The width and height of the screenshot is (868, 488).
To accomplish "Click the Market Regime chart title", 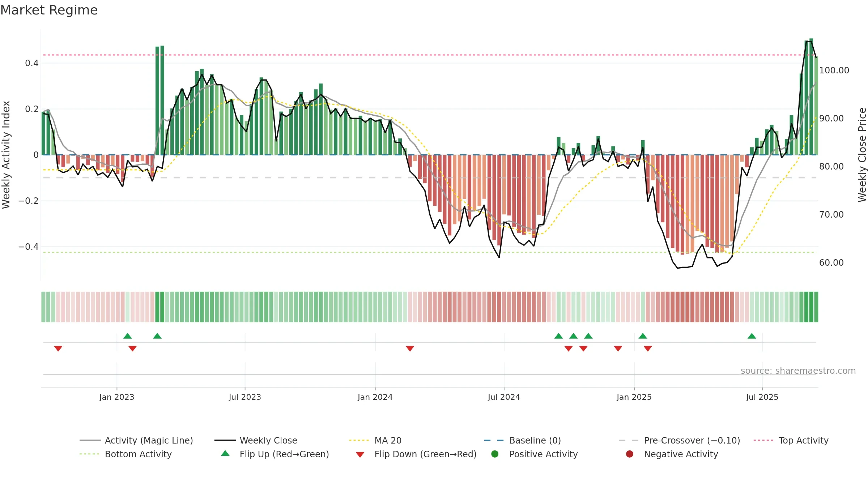I will point(49,10).
